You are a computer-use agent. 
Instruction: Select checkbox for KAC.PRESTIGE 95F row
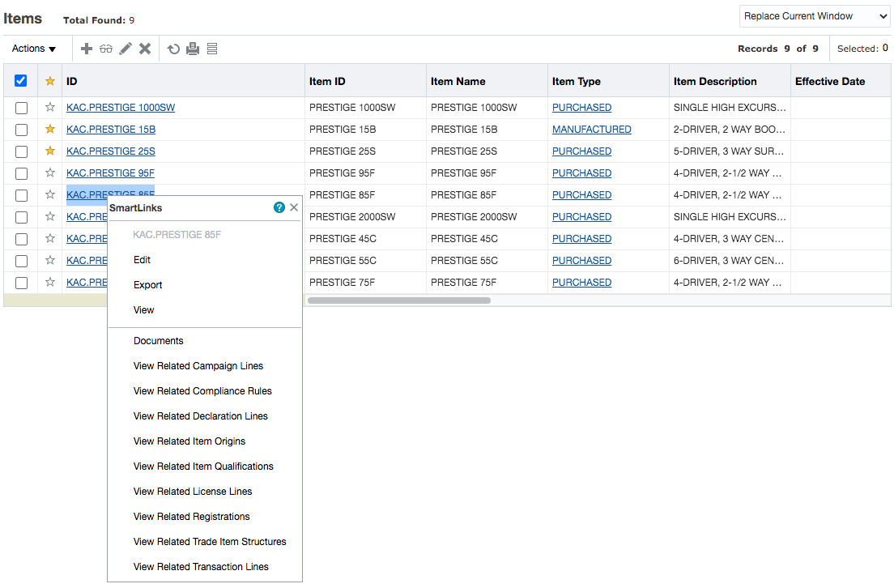[x=21, y=173]
